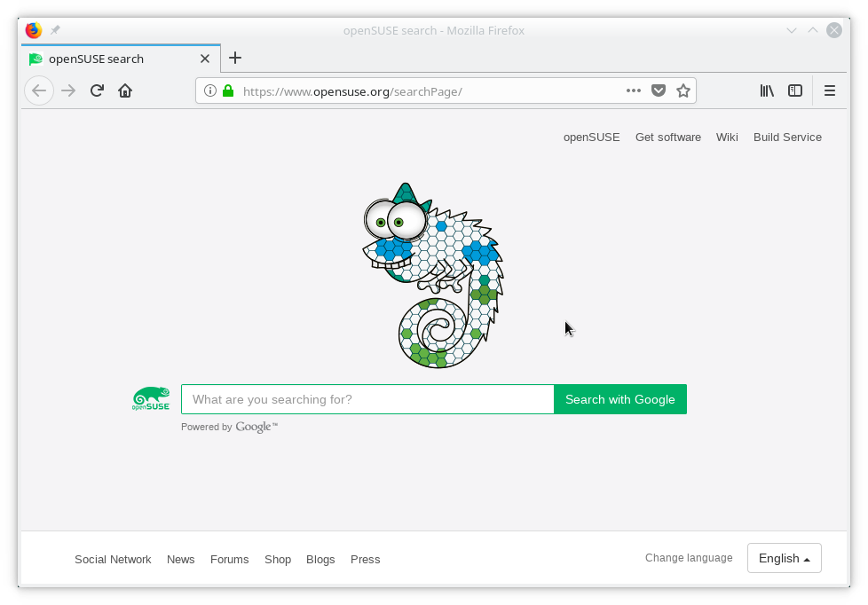Open the Build Service link

point(787,137)
